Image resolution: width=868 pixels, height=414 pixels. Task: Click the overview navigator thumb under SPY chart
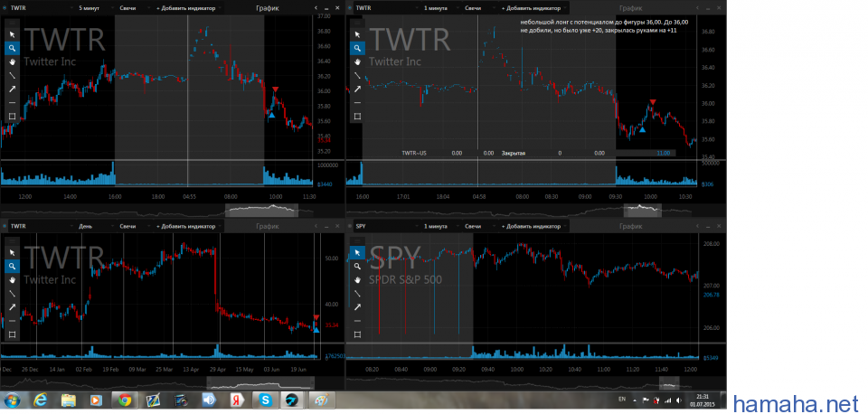[x=669, y=383]
